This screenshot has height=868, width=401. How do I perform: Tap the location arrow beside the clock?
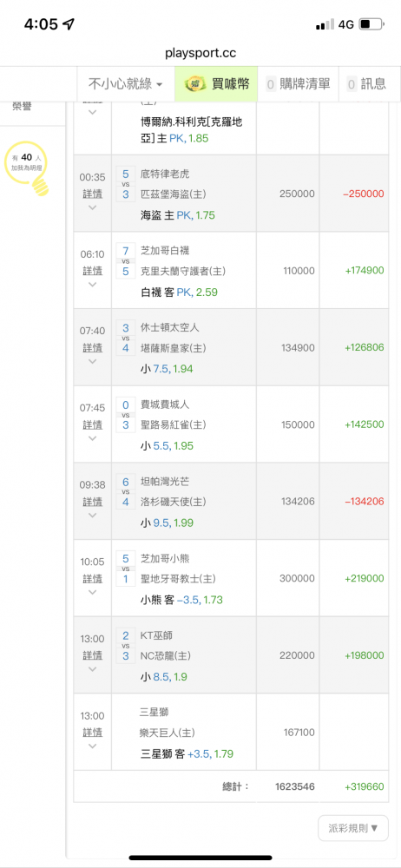click(x=69, y=24)
